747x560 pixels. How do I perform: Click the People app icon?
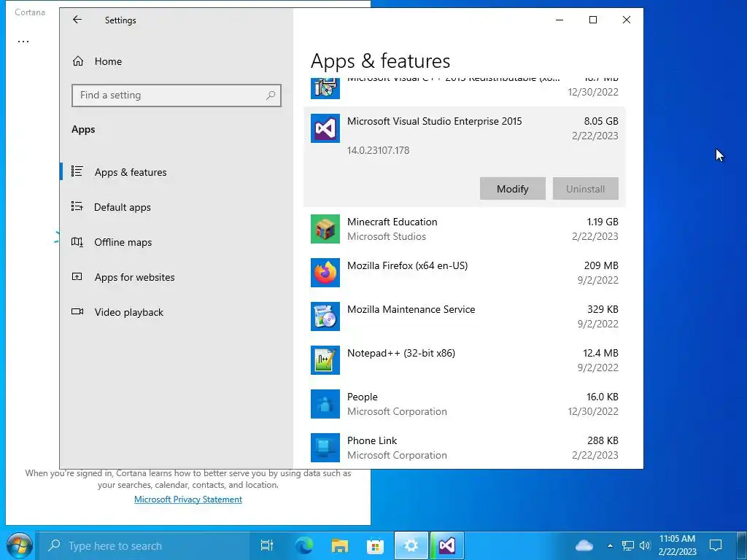click(x=325, y=404)
